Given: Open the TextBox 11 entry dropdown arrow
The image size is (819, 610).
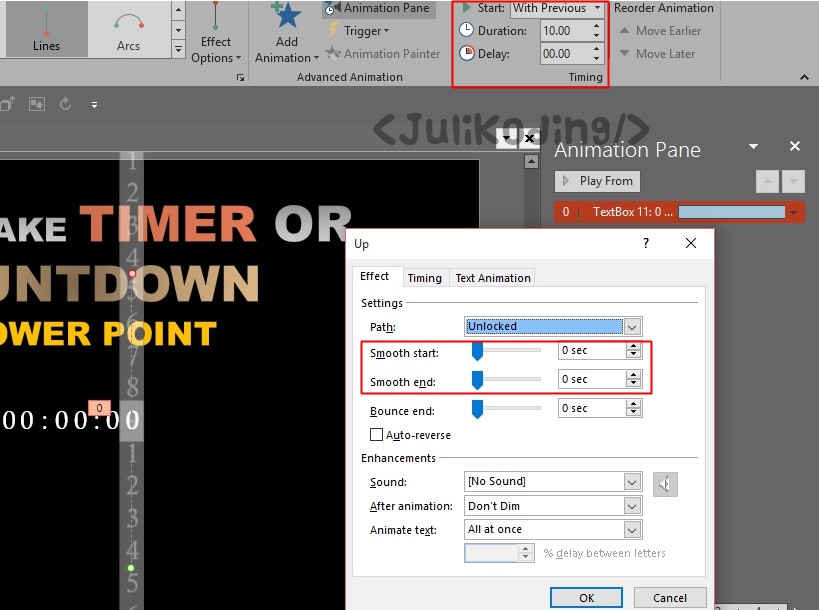Looking at the screenshot, I should [x=794, y=213].
